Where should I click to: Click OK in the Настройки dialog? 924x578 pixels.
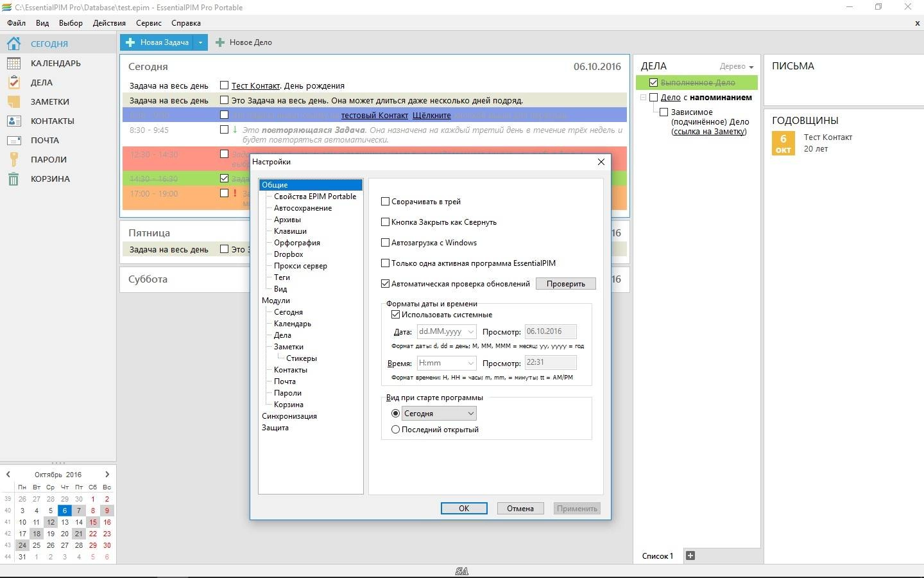pos(464,509)
